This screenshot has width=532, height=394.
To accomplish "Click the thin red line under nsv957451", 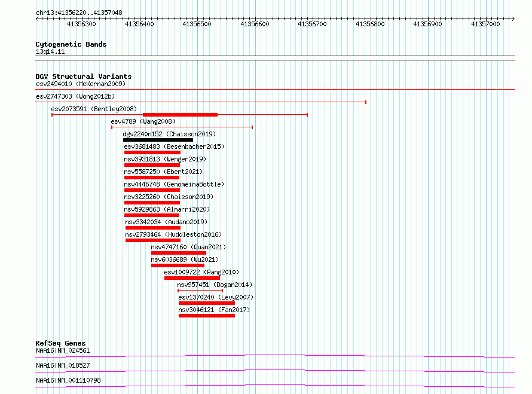I will pos(200,291).
